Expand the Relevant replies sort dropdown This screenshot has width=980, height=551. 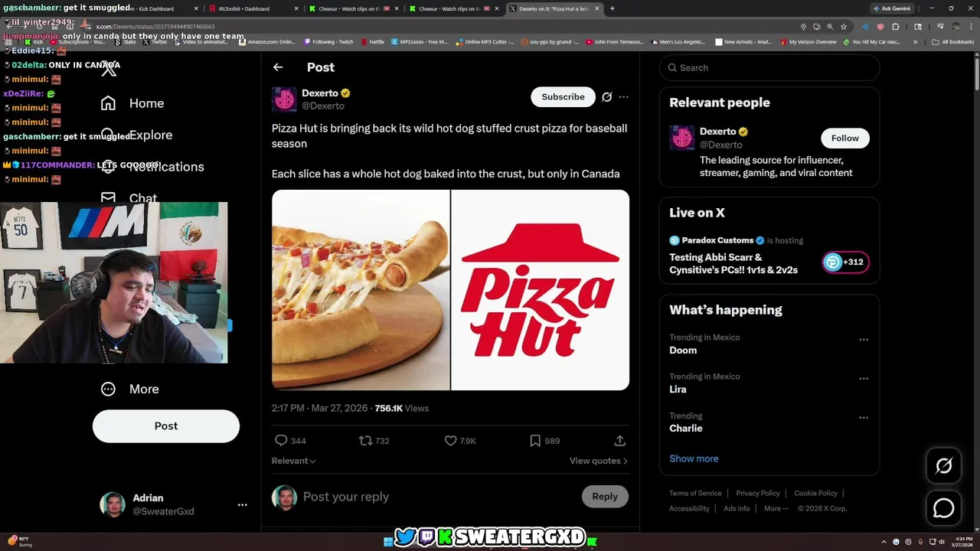[293, 461]
